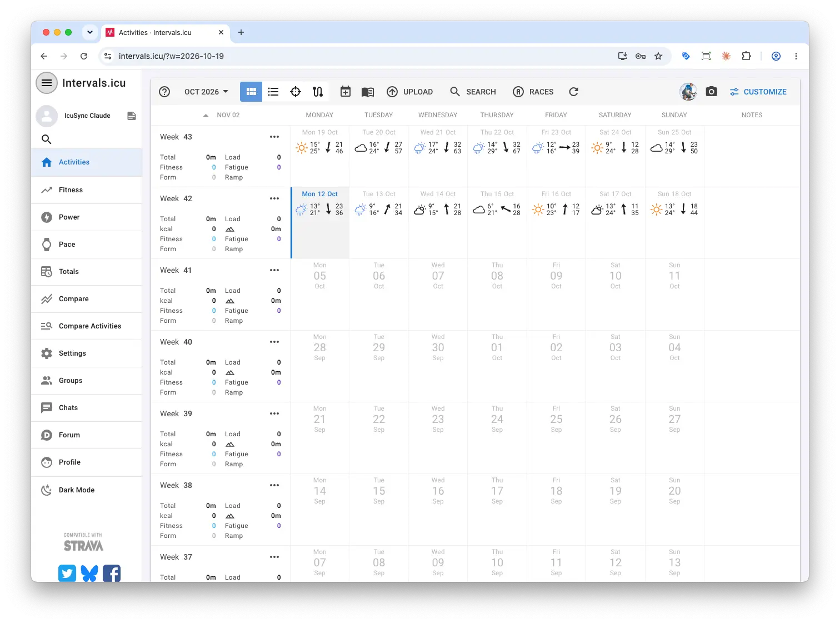The height and width of the screenshot is (623, 840).
Task: Open the hamburger menu beside Intervals.icu
Action: (47, 83)
